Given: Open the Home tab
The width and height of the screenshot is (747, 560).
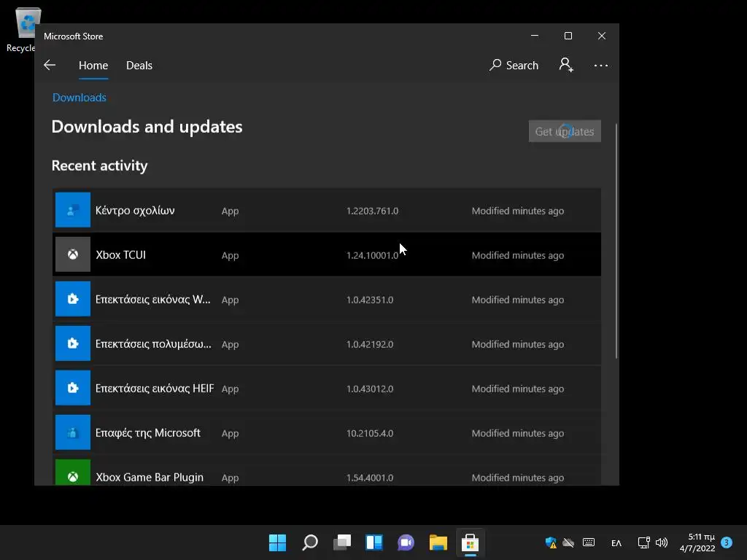Looking at the screenshot, I should click(93, 65).
